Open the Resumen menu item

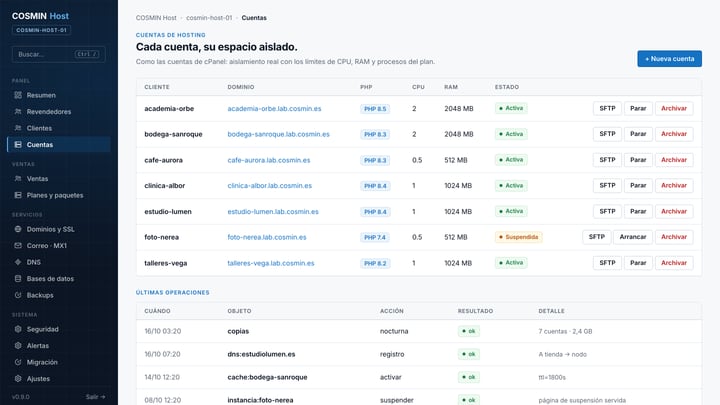pyautogui.click(x=59, y=95)
